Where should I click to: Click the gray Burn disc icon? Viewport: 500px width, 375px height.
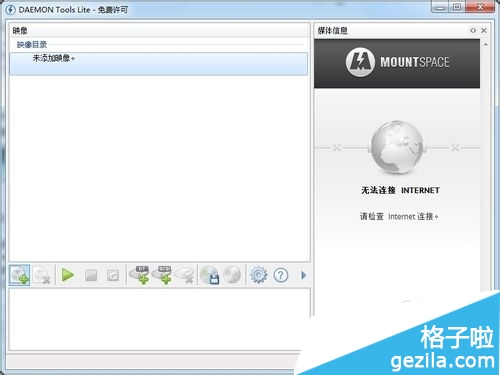[x=232, y=275]
